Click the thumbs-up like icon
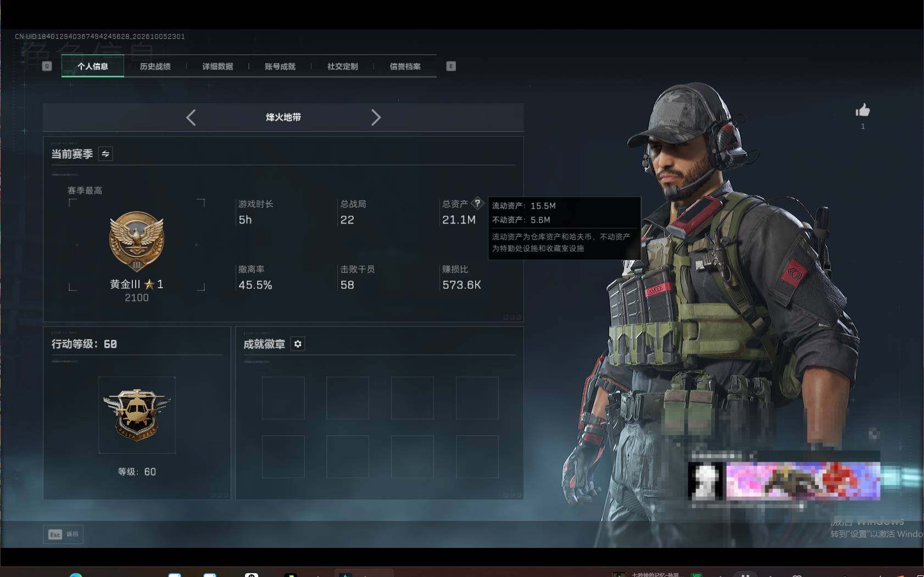The height and width of the screenshot is (577, 924). pyautogui.click(x=862, y=110)
